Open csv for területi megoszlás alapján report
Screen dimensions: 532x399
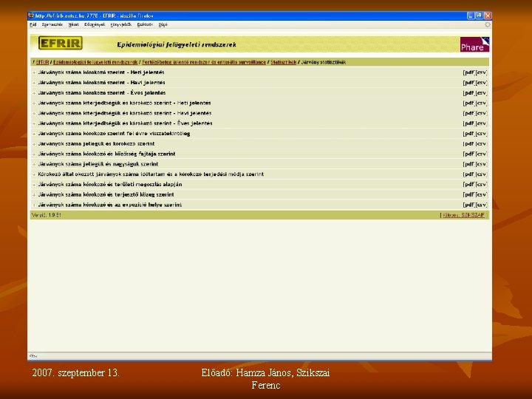tap(481, 184)
